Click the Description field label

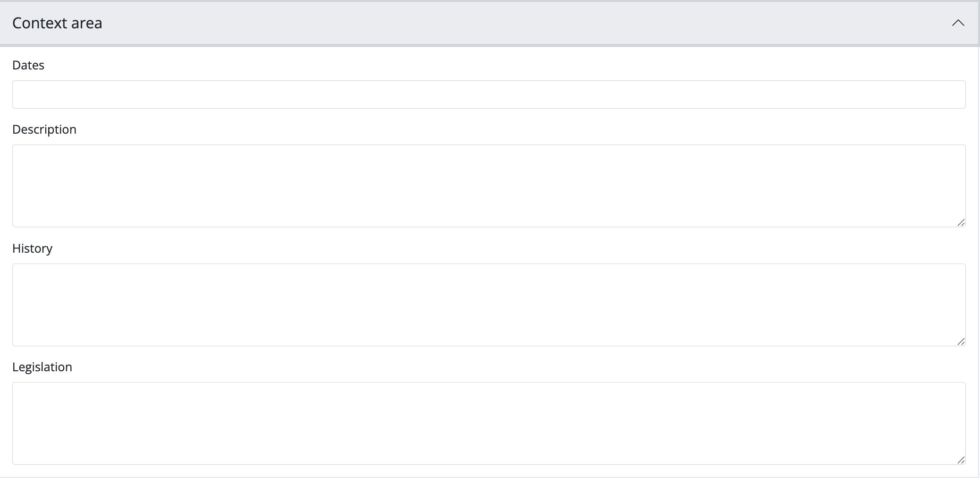[44, 129]
